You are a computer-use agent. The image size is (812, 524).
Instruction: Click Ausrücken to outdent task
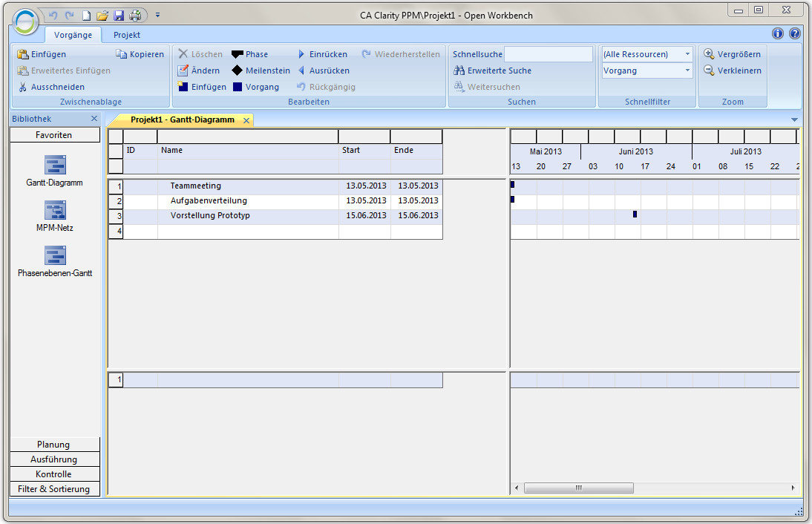pos(324,71)
